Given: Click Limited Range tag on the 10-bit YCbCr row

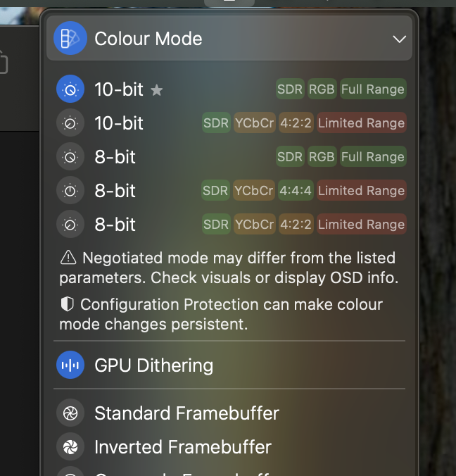Looking at the screenshot, I should [x=361, y=123].
